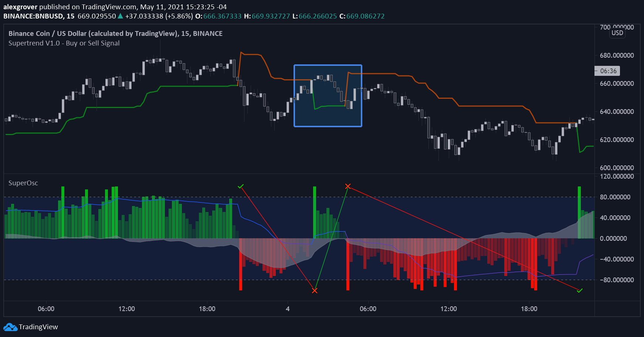Click the green checkmark marker below -80 level

pos(580,291)
